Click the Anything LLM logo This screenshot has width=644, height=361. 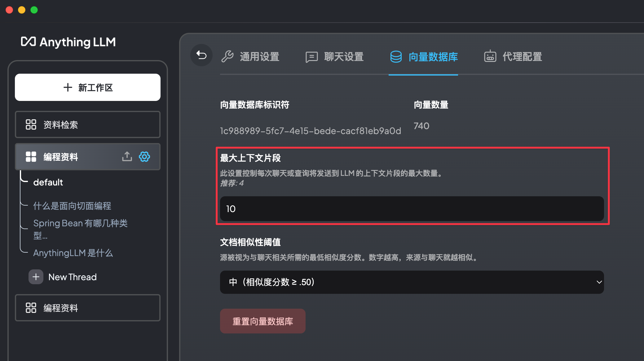tap(68, 42)
